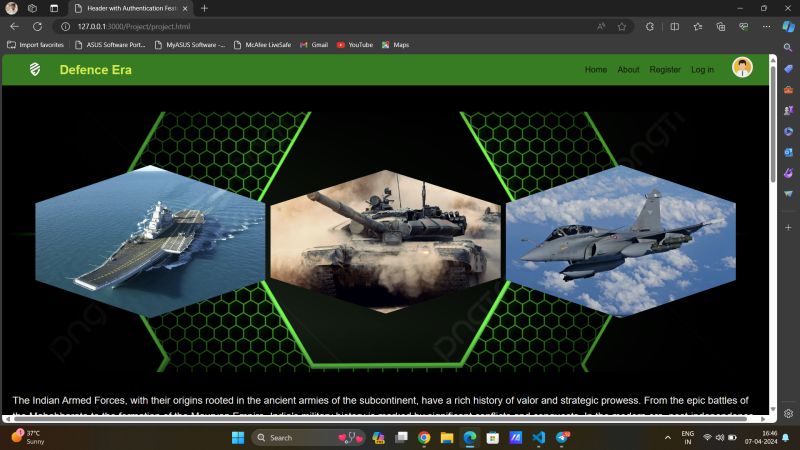Click the address bar URL field

coord(327,27)
